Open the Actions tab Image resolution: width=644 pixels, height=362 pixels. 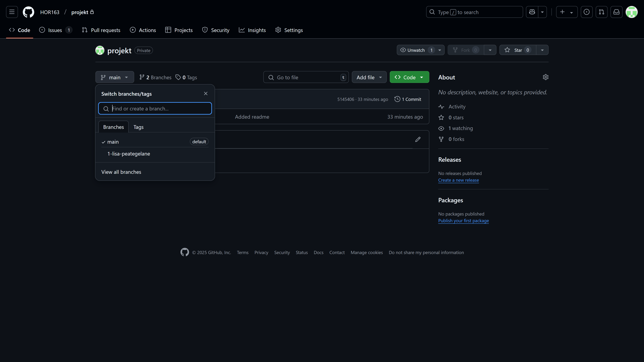click(x=143, y=30)
